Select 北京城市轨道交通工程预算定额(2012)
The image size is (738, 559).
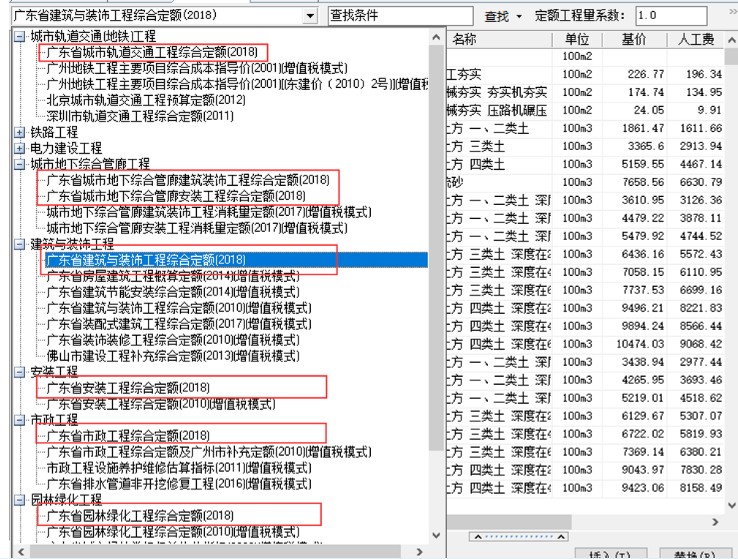(x=146, y=100)
